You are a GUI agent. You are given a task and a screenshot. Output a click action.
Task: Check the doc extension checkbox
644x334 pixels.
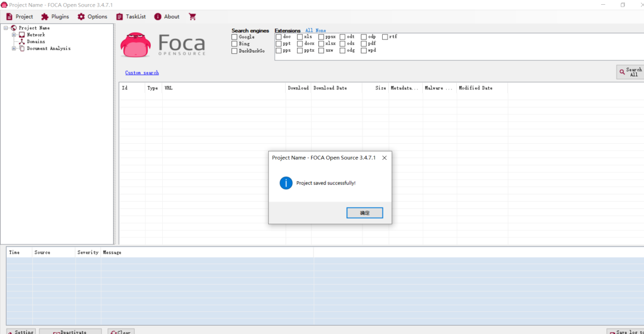coord(278,37)
